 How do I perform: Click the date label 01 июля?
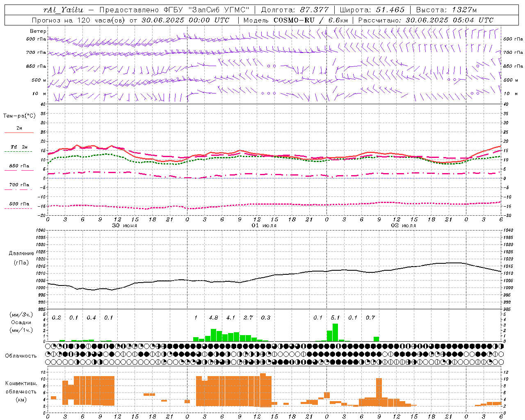(264, 226)
